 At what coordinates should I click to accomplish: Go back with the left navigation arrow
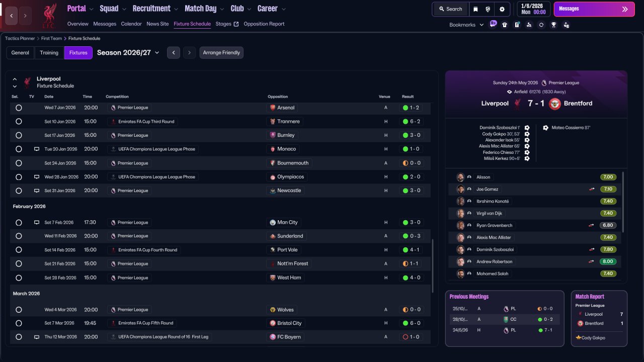click(x=12, y=16)
